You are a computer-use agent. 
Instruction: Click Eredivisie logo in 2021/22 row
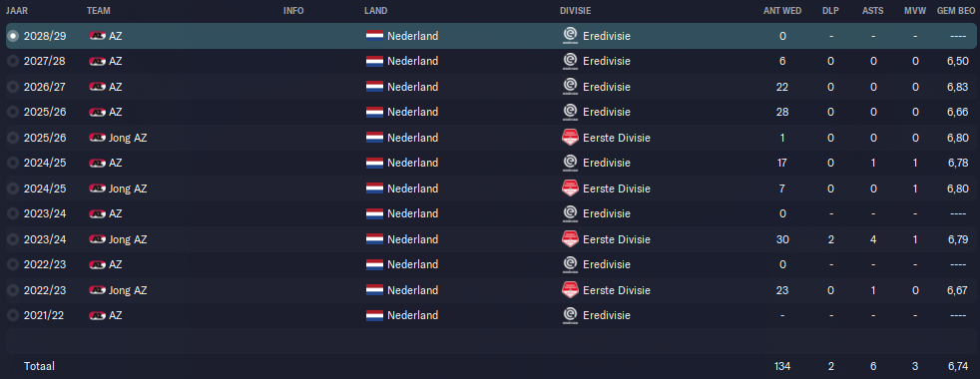[x=570, y=316]
